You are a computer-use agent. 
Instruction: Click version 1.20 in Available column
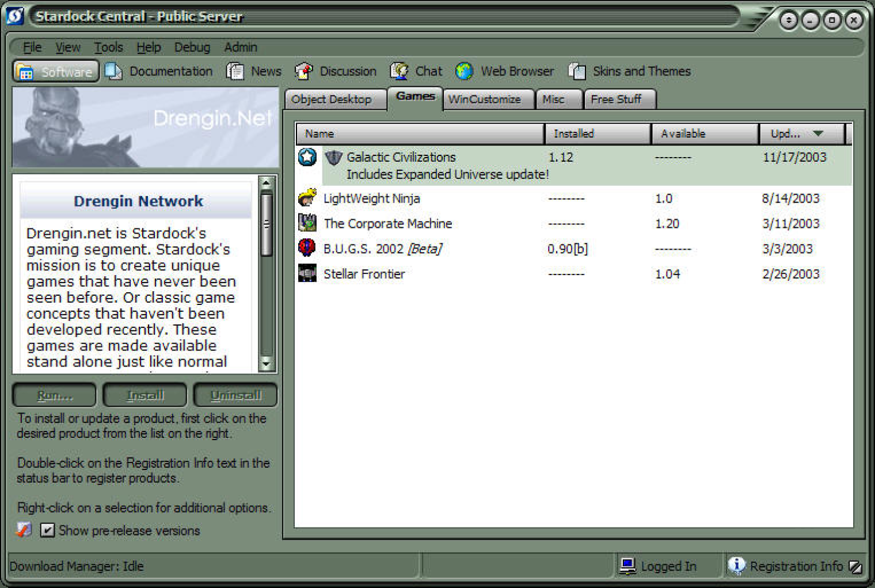coord(667,223)
